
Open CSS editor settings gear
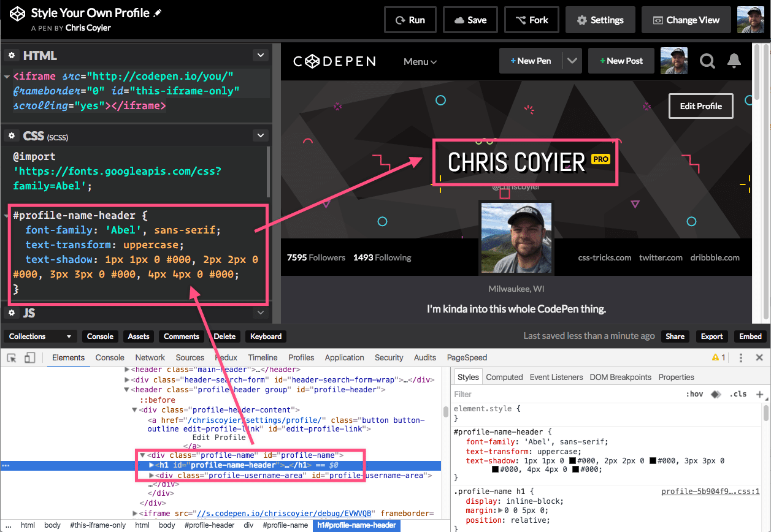tap(11, 135)
